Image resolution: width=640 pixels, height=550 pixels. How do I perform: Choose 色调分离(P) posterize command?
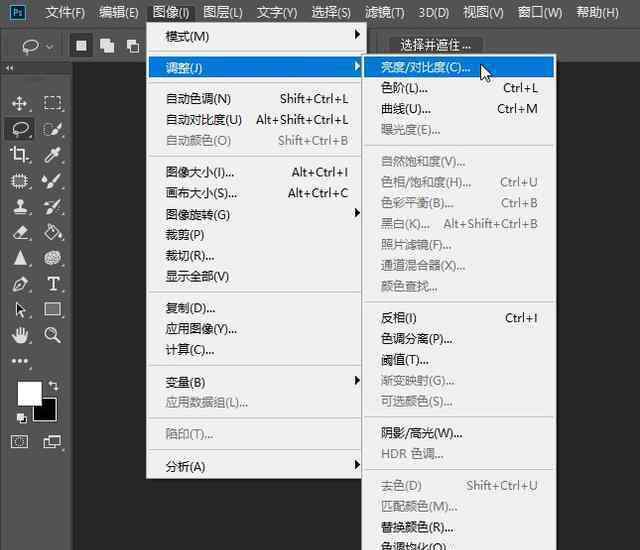click(x=459, y=339)
